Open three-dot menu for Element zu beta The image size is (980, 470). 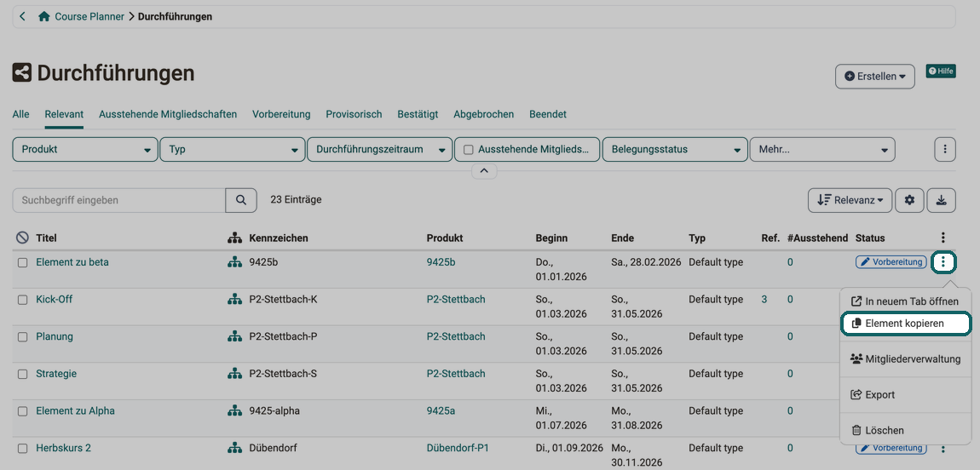pos(943,263)
